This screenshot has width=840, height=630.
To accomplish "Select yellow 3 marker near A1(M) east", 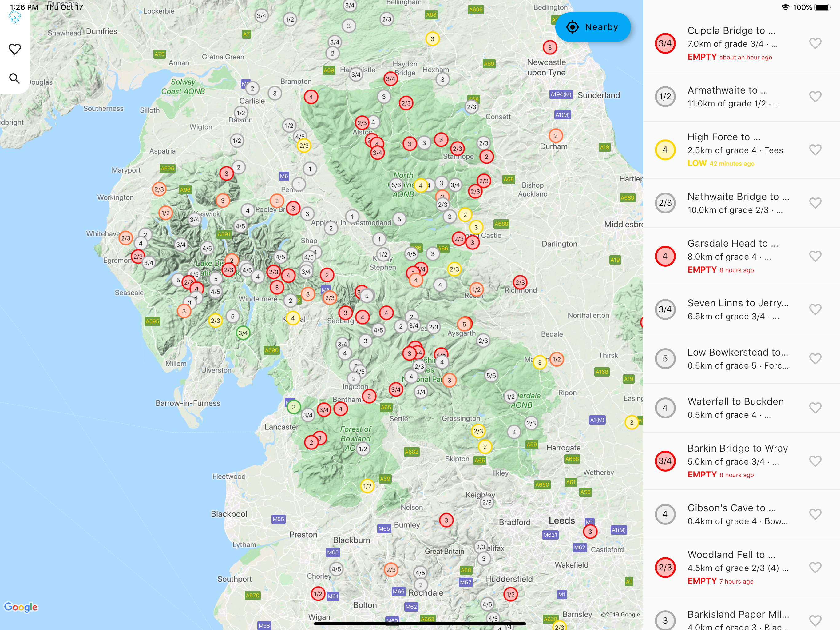I will (631, 422).
